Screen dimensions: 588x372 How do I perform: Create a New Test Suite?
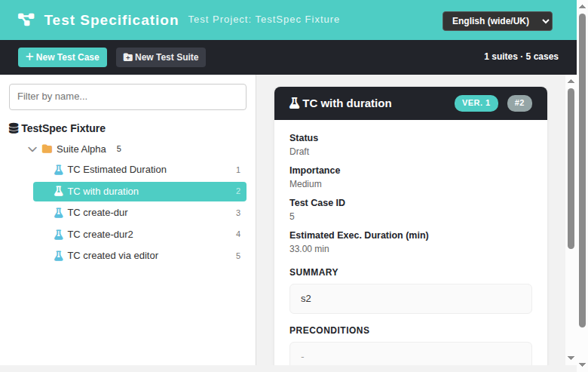(161, 57)
